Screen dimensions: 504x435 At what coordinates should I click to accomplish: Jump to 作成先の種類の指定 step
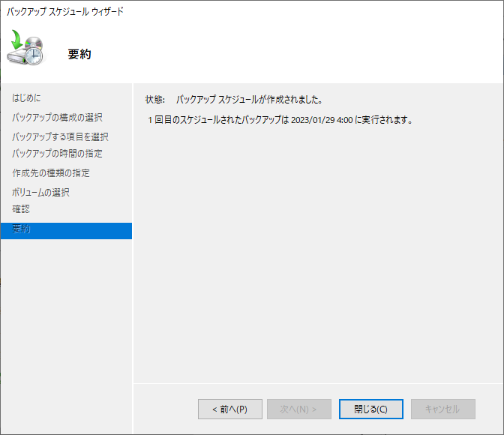pos(51,173)
